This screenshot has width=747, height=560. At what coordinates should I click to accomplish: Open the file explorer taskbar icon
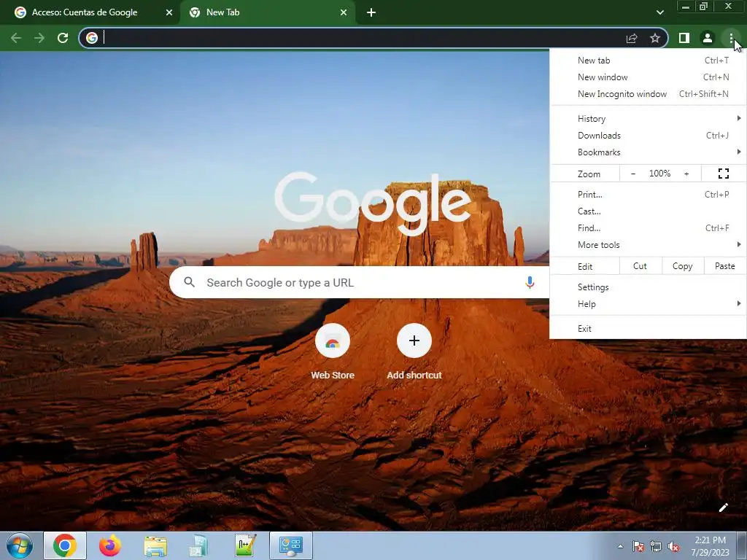(155, 545)
